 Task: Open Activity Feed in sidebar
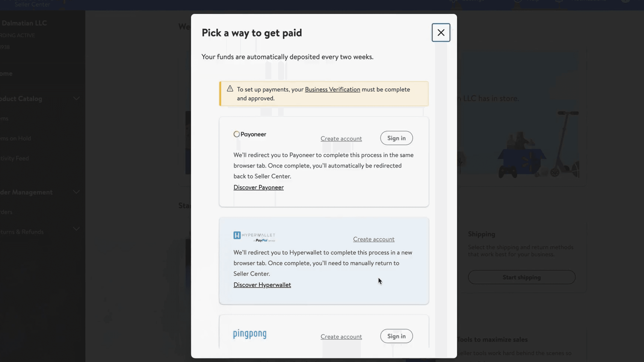(14, 158)
